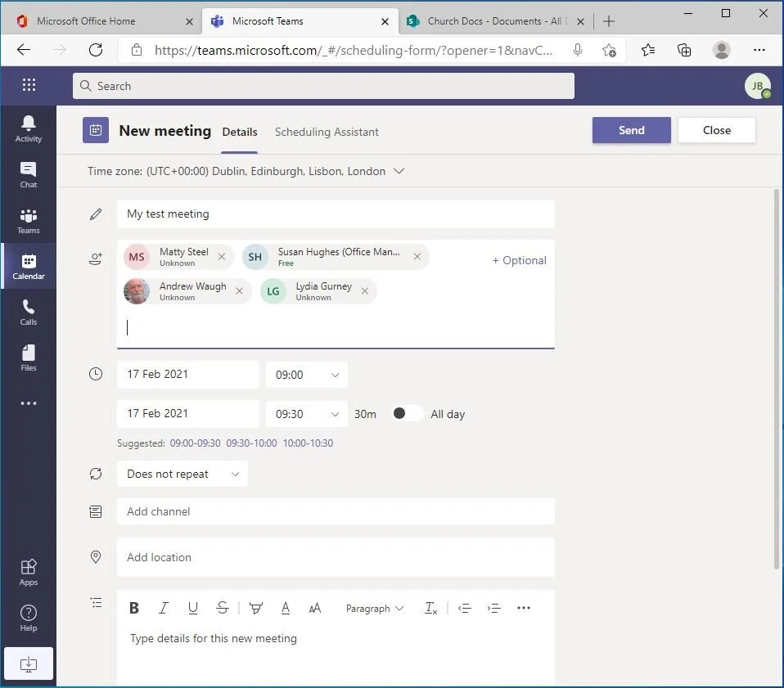Pick the end date field
Image resolution: width=784 pixels, height=688 pixels.
pyautogui.click(x=188, y=414)
